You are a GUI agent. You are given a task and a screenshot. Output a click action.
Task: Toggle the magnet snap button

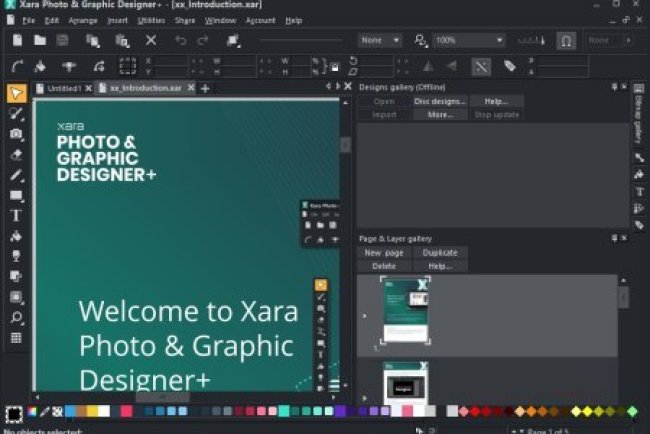[x=566, y=40]
